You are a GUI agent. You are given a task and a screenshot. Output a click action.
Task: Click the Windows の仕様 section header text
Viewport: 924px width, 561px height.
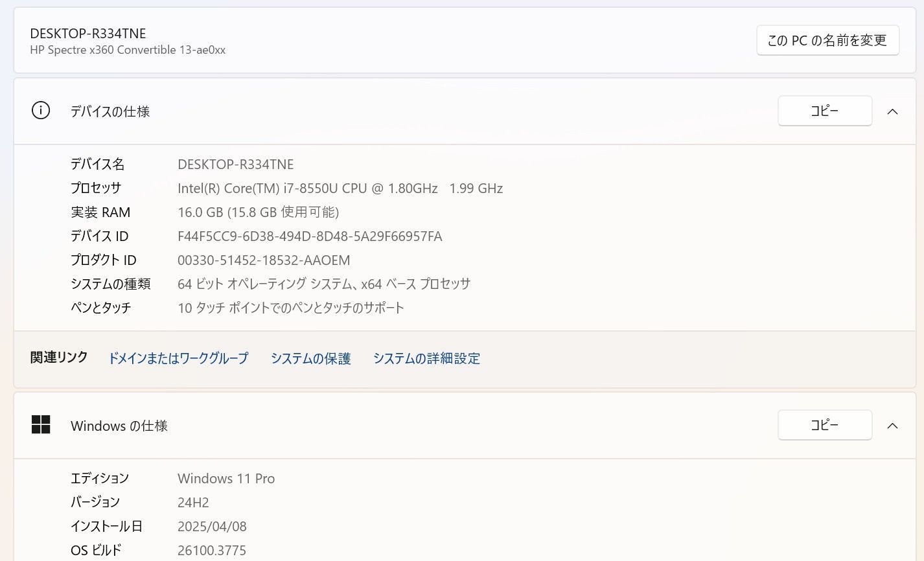[119, 426]
